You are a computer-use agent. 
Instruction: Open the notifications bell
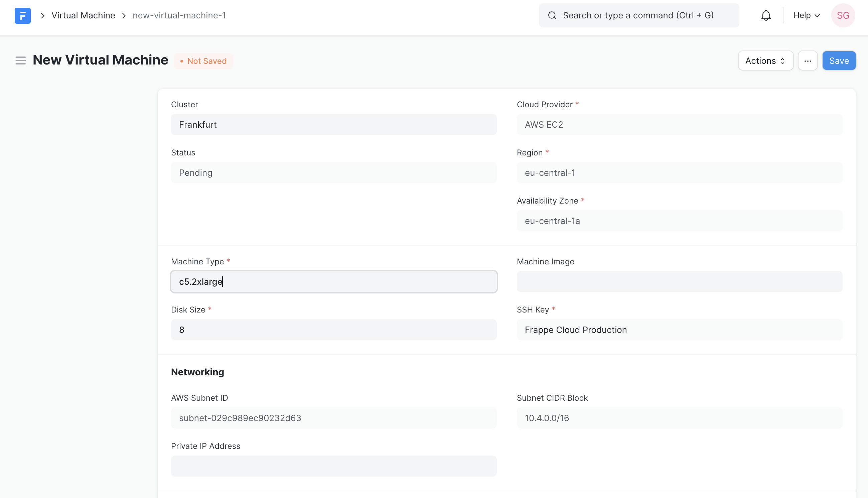click(x=766, y=15)
